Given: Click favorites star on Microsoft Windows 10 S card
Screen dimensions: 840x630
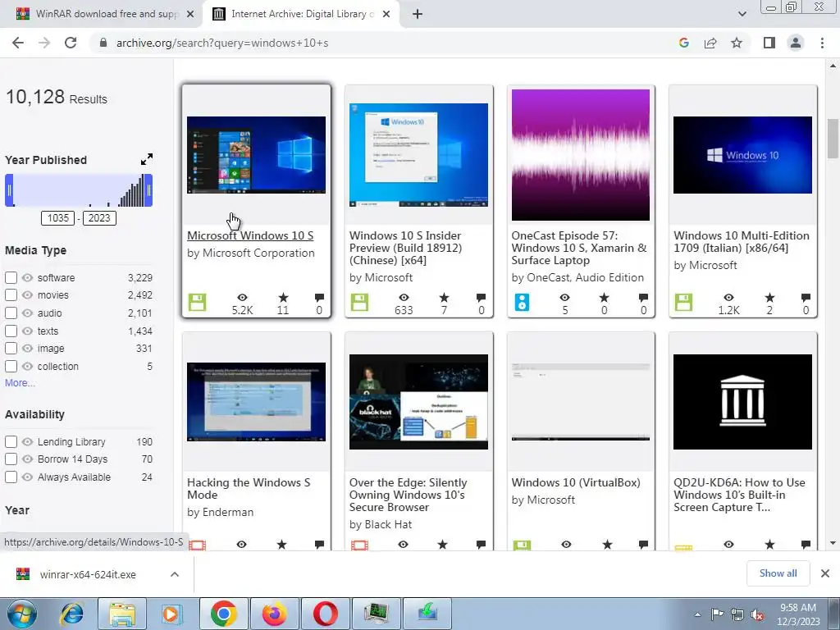Looking at the screenshot, I should point(283,297).
